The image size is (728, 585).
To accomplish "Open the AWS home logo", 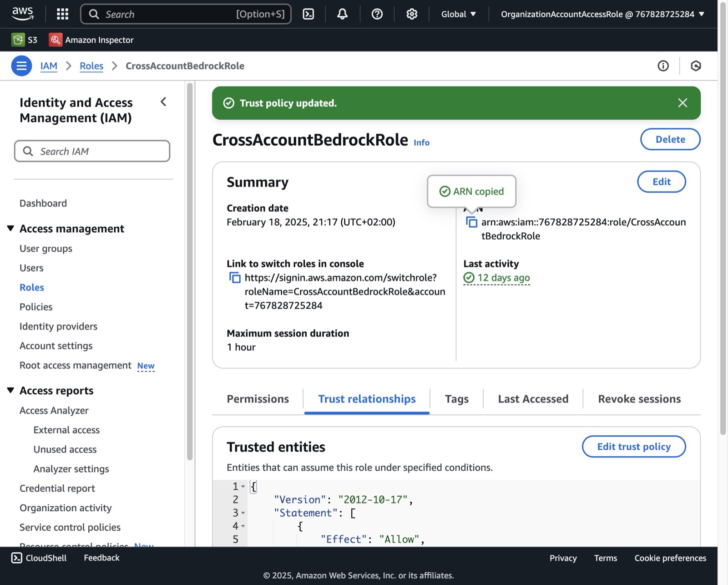I will (22, 14).
